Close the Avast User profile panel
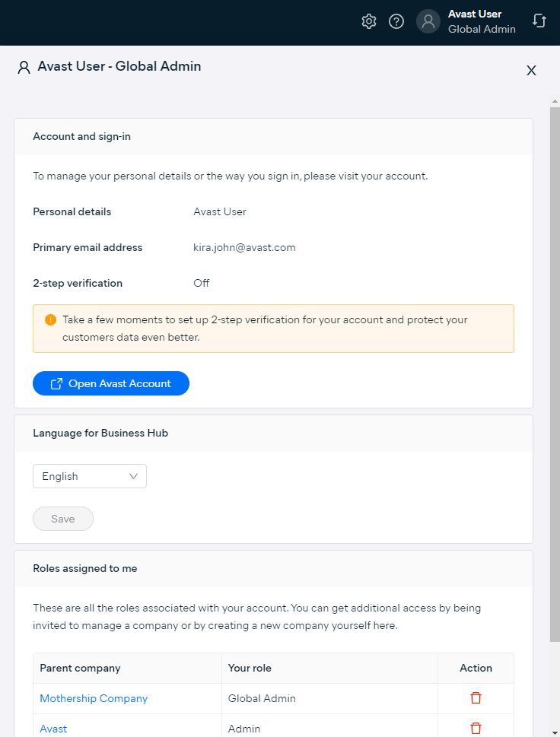 coord(531,71)
